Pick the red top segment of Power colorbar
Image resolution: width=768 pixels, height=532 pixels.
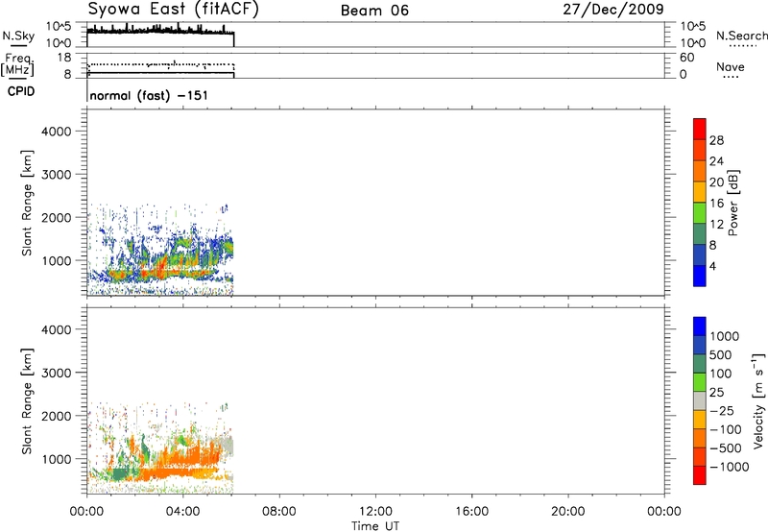[700, 130]
